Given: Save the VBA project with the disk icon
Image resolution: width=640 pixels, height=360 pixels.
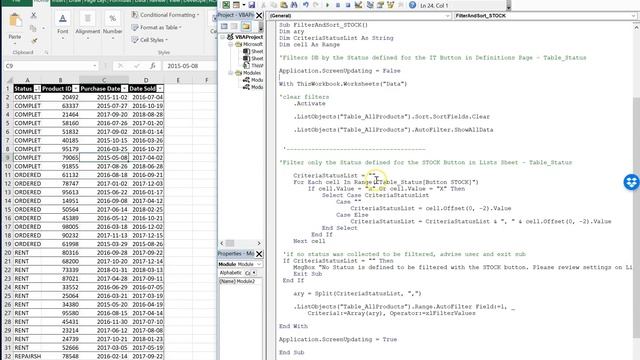Looking at the screenshot, I should coord(252,5).
